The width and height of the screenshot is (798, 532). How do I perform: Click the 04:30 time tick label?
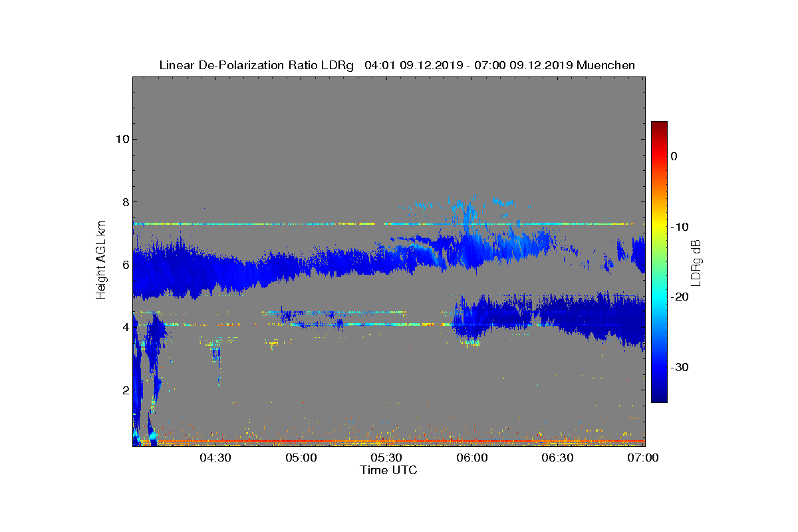[216, 458]
